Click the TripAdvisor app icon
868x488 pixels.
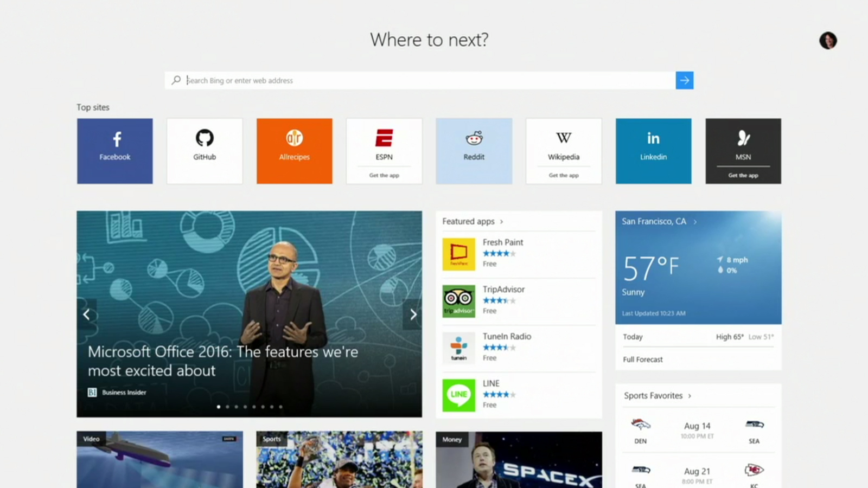458,301
